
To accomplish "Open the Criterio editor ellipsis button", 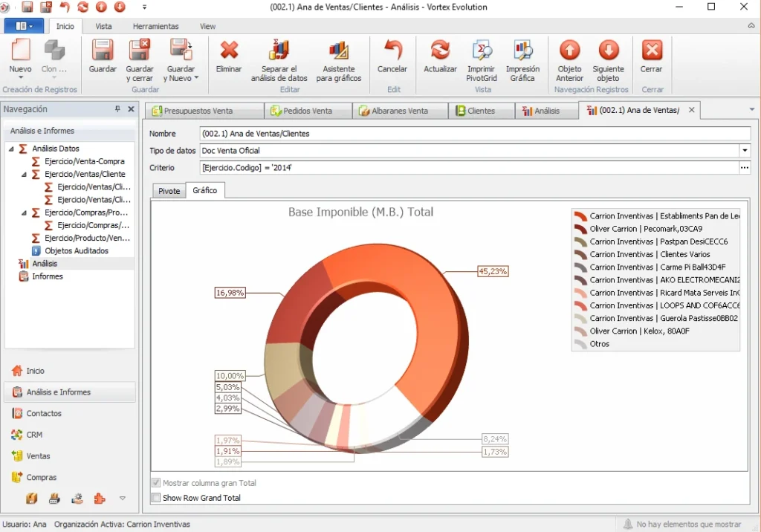I will click(x=745, y=167).
